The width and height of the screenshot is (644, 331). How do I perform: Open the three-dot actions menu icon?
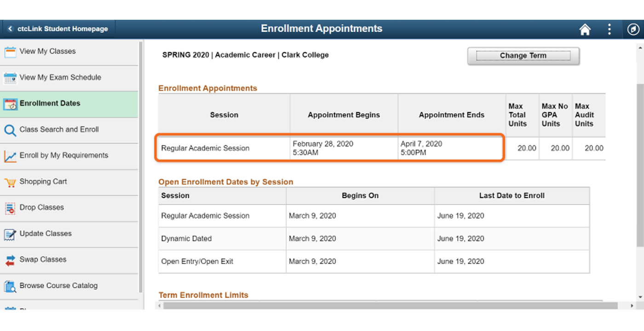click(x=609, y=29)
